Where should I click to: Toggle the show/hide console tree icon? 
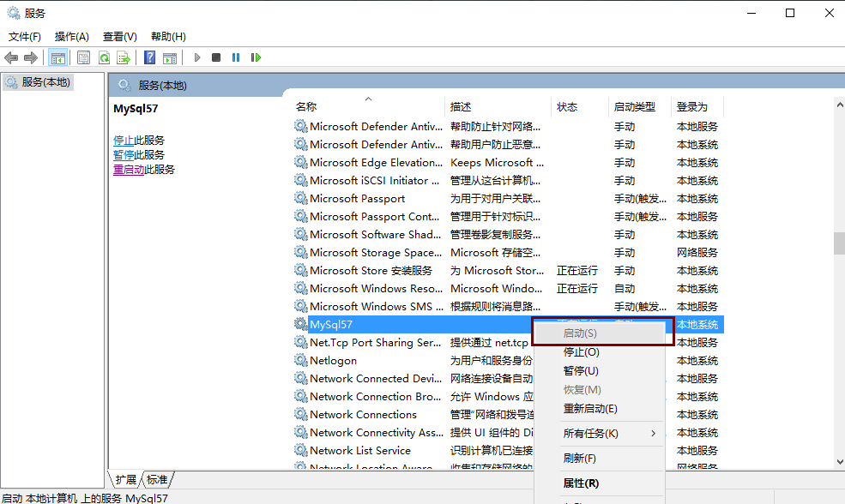point(58,57)
